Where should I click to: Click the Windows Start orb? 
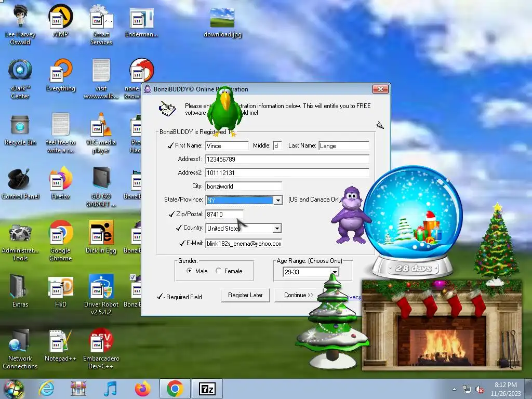[14, 389]
